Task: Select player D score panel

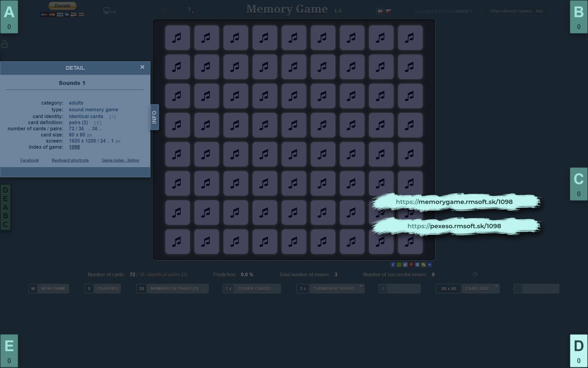Action: 579,351
